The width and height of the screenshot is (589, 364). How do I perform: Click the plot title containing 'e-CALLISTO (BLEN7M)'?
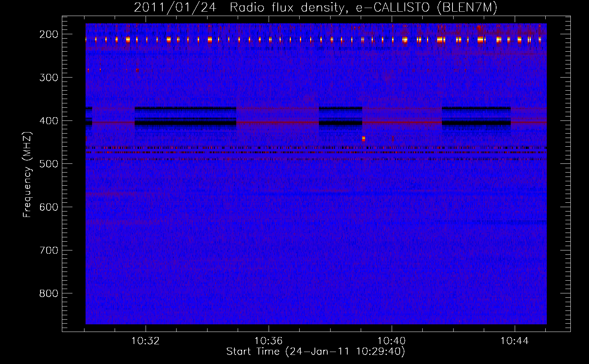pyautogui.click(x=316, y=7)
